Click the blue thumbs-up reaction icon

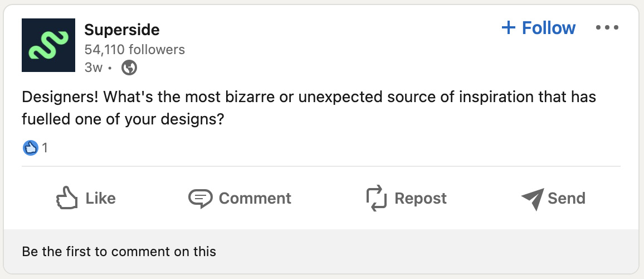point(31,148)
